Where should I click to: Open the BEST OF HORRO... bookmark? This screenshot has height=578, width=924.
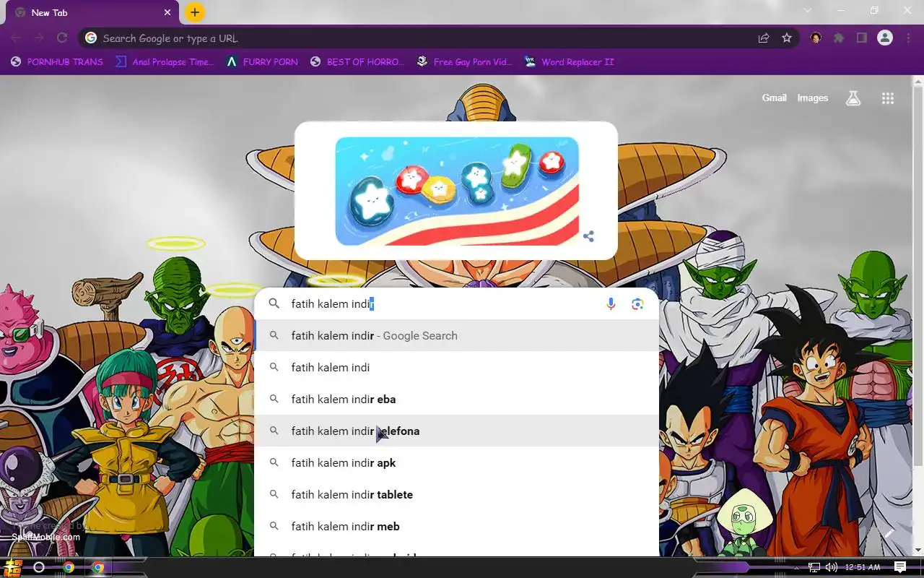pos(357,62)
